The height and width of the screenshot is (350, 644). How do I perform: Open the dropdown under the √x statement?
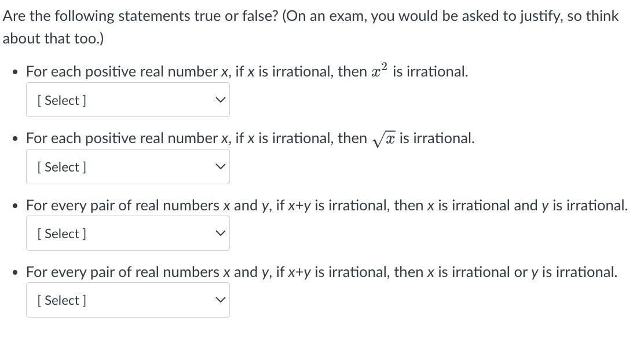127,166
